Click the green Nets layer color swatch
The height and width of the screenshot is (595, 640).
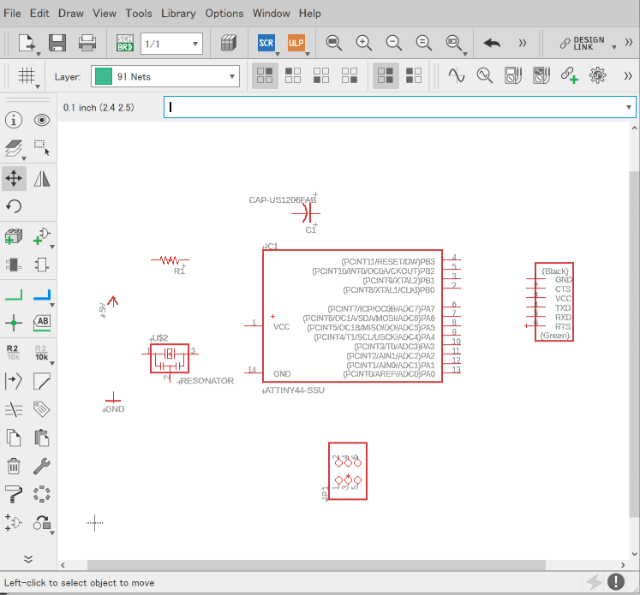(103, 76)
